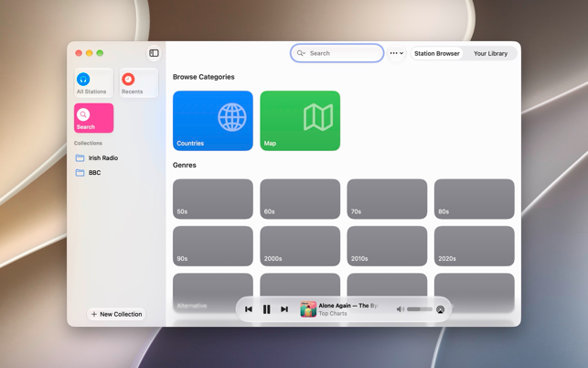Select the 2020s genre tile
This screenshot has height=368, width=588.
[x=475, y=246]
